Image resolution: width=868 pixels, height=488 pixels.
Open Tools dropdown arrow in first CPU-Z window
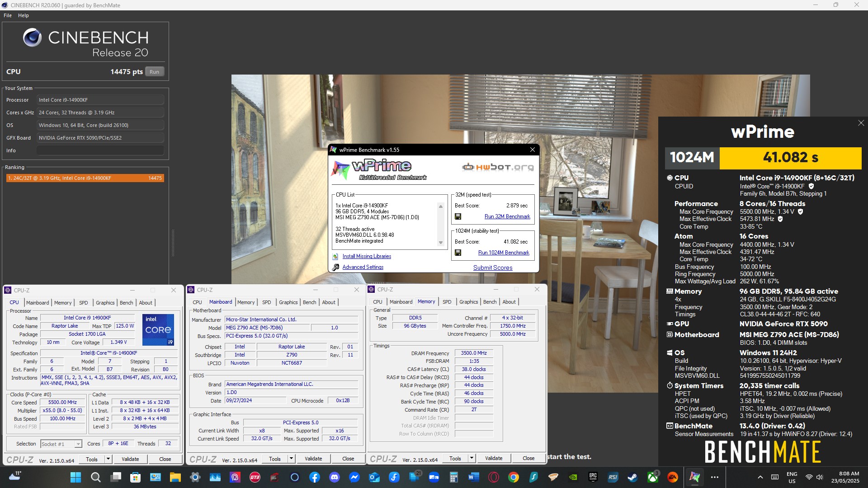pyautogui.click(x=108, y=459)
